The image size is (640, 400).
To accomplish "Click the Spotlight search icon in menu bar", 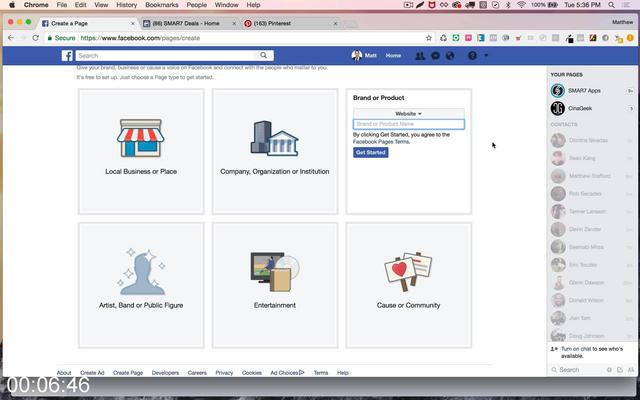I will (x=611, y=5).
